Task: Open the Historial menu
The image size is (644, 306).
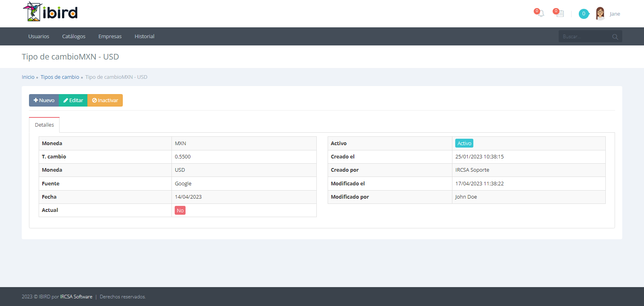Action: pyautogui.click(x=144, y=36)
